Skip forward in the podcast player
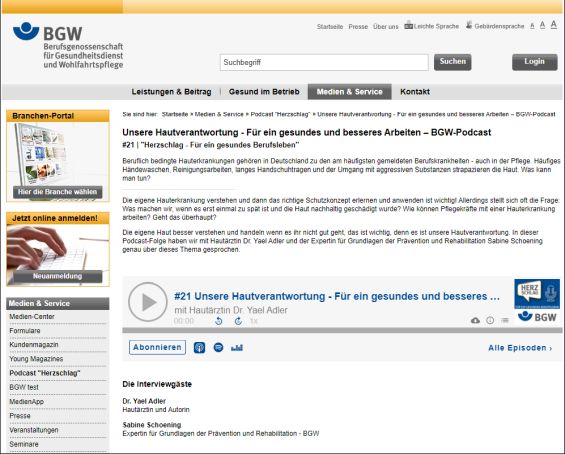The height and width of the screenshot is (454, 565). [x=238, y=321]
